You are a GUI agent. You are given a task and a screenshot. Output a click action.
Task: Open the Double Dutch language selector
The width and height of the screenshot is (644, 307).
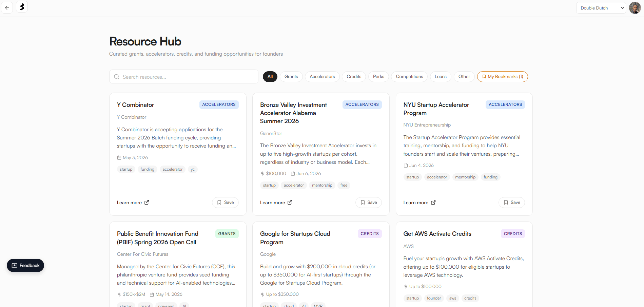tap(601, 7)
